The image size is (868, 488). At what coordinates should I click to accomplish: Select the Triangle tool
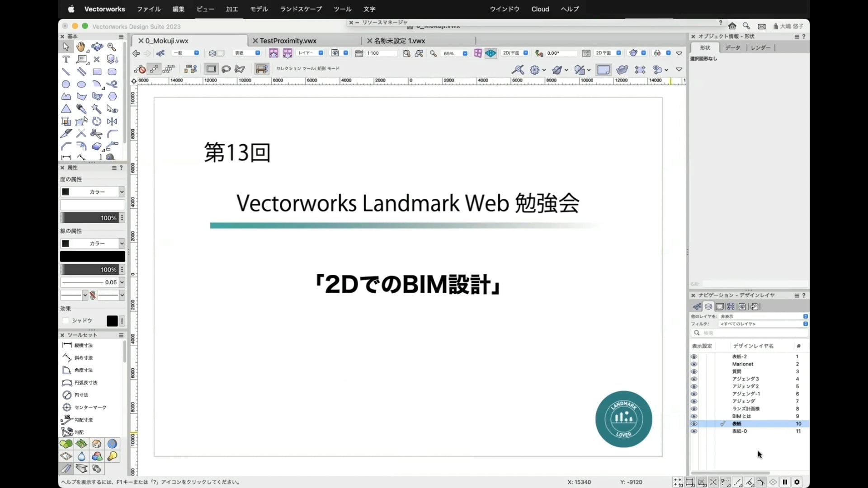66,109
